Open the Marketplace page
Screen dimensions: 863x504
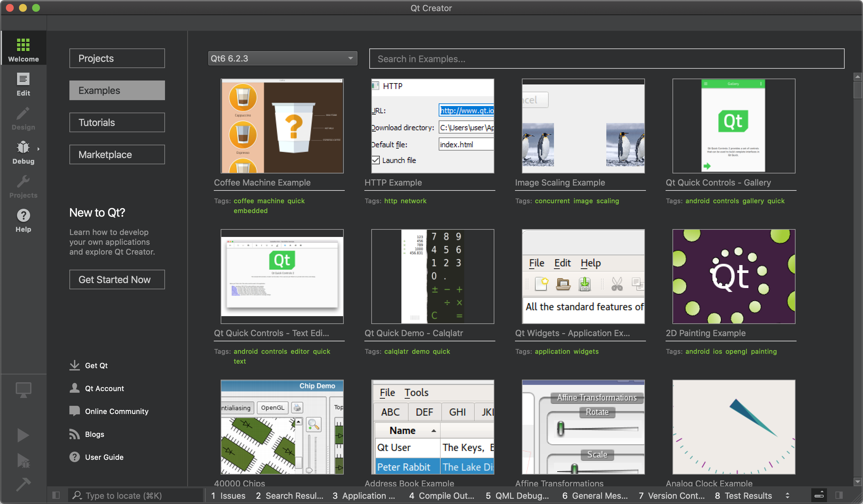(117, 154)
